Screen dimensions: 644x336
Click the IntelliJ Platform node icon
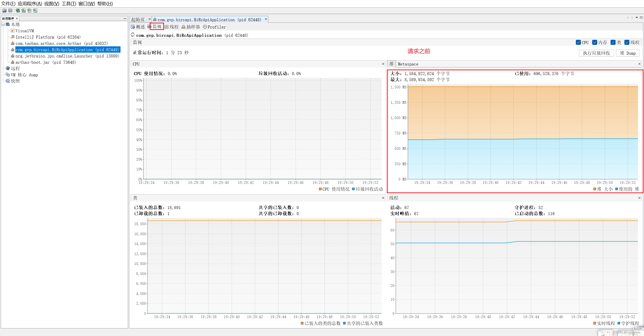[13, 37]
